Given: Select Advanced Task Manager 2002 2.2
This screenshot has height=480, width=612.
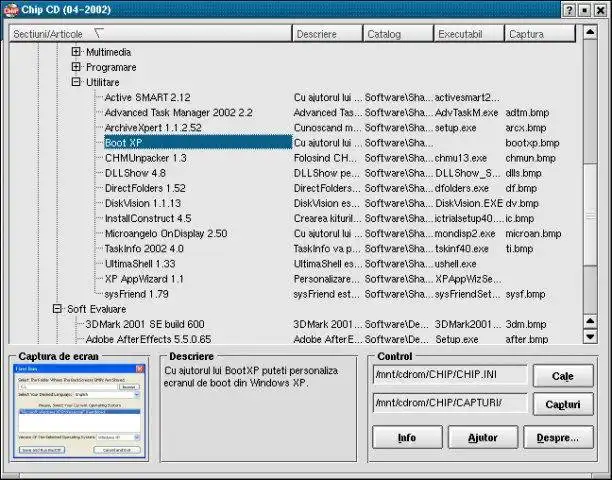Looking at the screenshot, I should (x=179, y=113).
